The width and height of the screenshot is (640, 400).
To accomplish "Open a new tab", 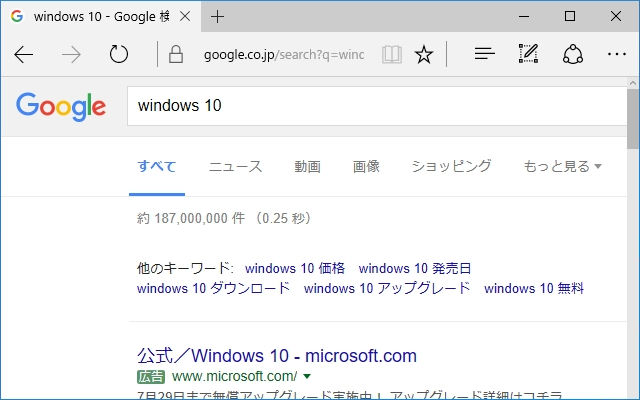I will (x=217, y=17).
